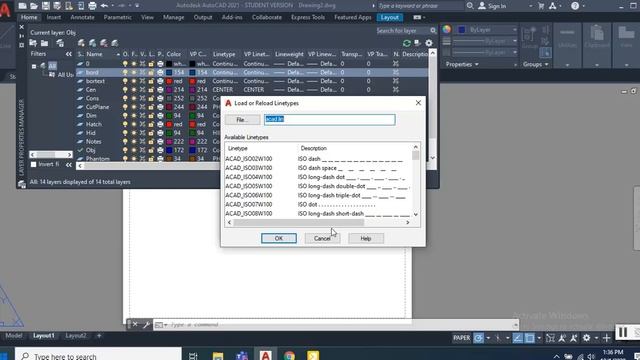Click the Open file icon in Quick Access
640x360 pixels.
(x=34, y=6)
